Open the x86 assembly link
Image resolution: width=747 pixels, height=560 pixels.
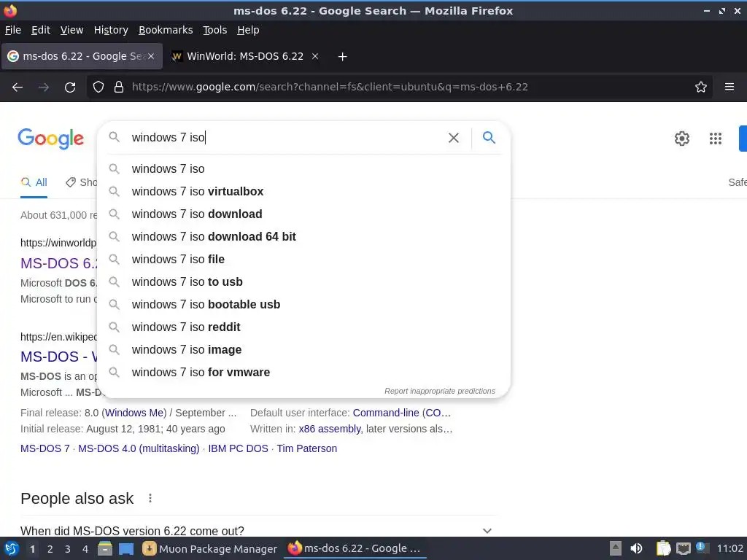point(330,429)
